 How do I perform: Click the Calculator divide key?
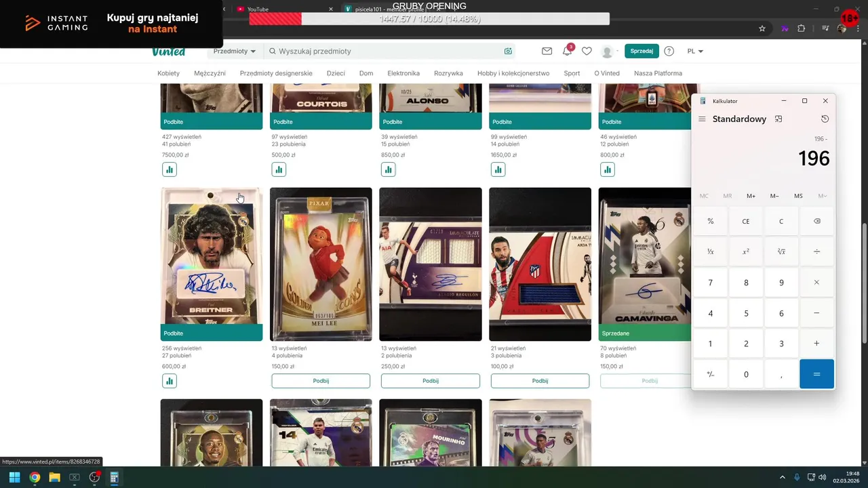pyautogui.click(x=816, y=252)
